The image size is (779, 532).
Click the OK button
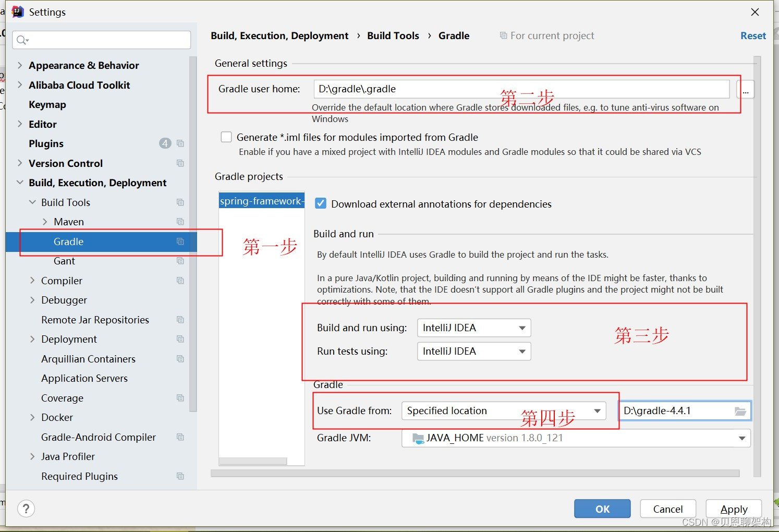pos(602,509)
